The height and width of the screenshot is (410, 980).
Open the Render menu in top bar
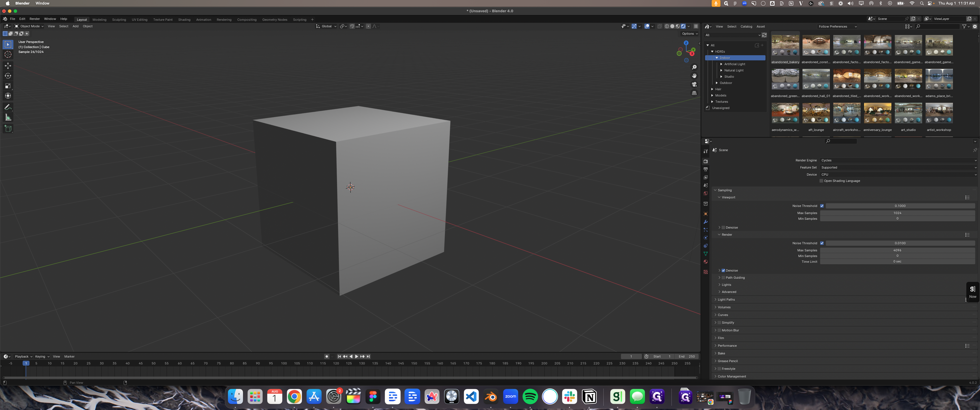[x=35, y=19]
